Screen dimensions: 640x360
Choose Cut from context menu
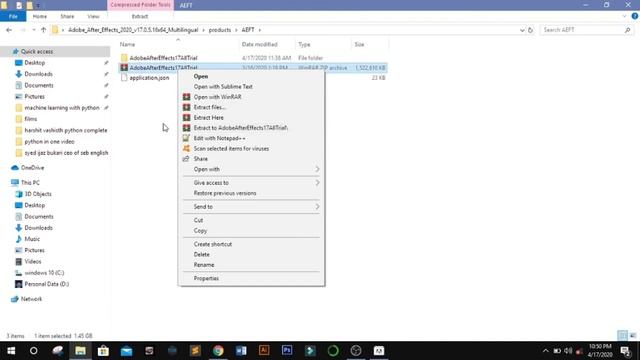click(251, 220)
